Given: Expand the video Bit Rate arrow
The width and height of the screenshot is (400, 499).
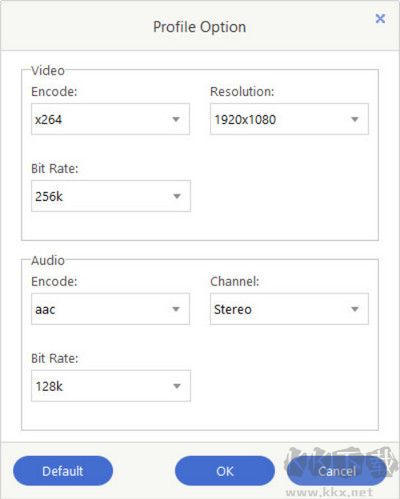Looking at the screenshot, I should pyautogui.click(x=177, y=196).
